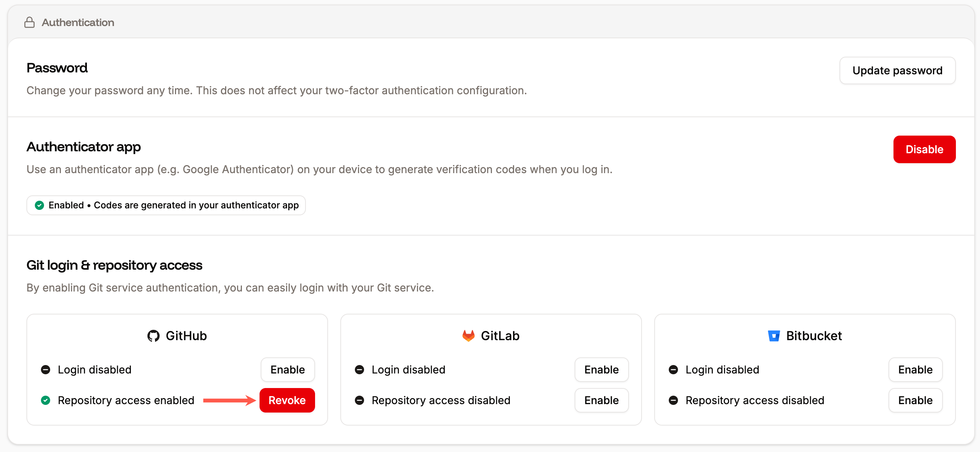Click the check icon beside Repository access enabled
The image size is (980, 452).
[x=46, y=400]
